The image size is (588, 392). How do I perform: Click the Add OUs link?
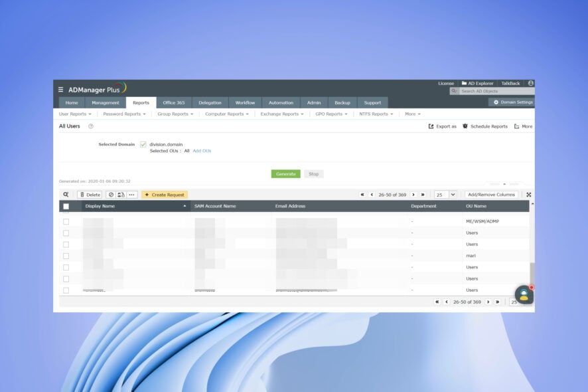pyautogui.click(x=201, y=151)
